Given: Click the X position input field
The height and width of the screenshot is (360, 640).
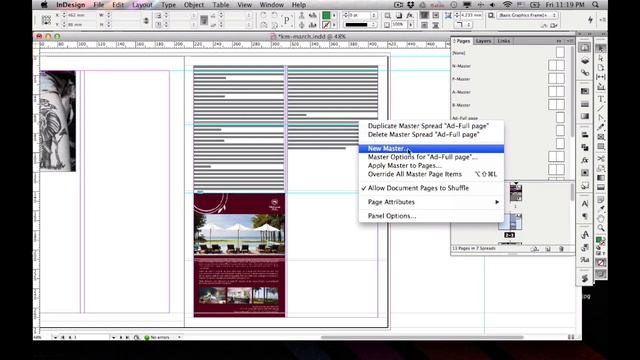Looking at the screenshot, I should [81, 15].
